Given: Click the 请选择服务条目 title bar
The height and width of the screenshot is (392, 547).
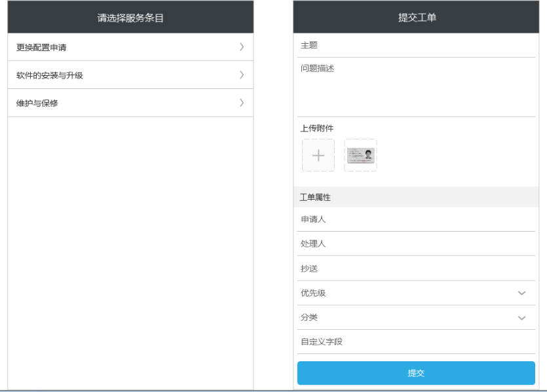Looking at the screenshot, I should pyautogui.click(x=130, y=18).
